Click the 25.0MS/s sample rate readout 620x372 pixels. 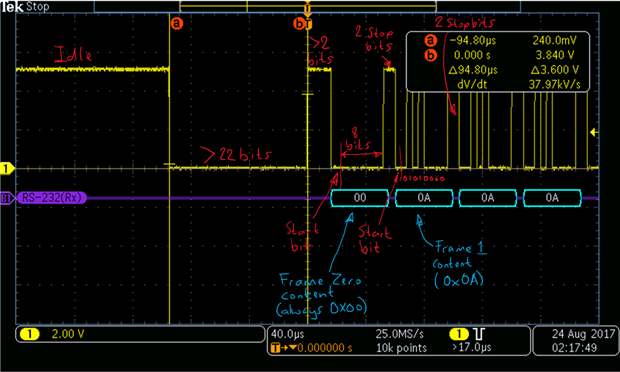(400, 334)
